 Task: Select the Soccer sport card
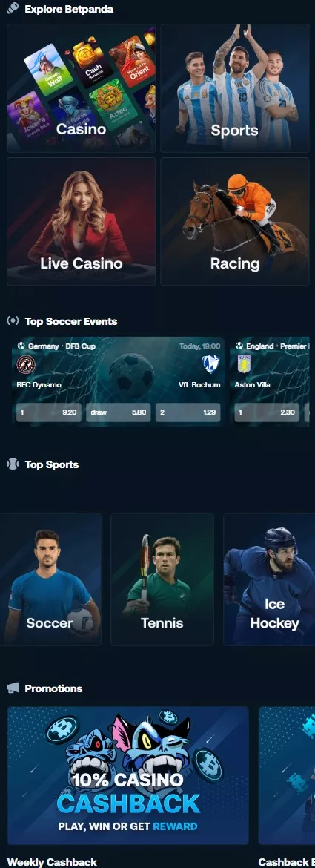coord(50,579)
